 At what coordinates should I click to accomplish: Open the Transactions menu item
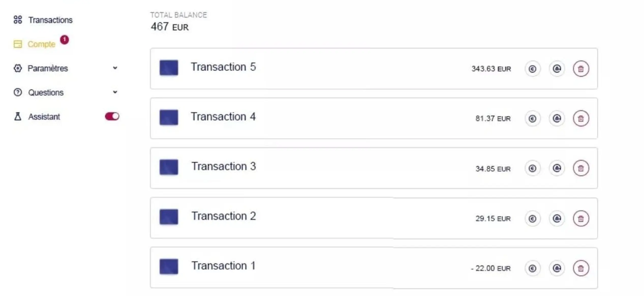50,20
